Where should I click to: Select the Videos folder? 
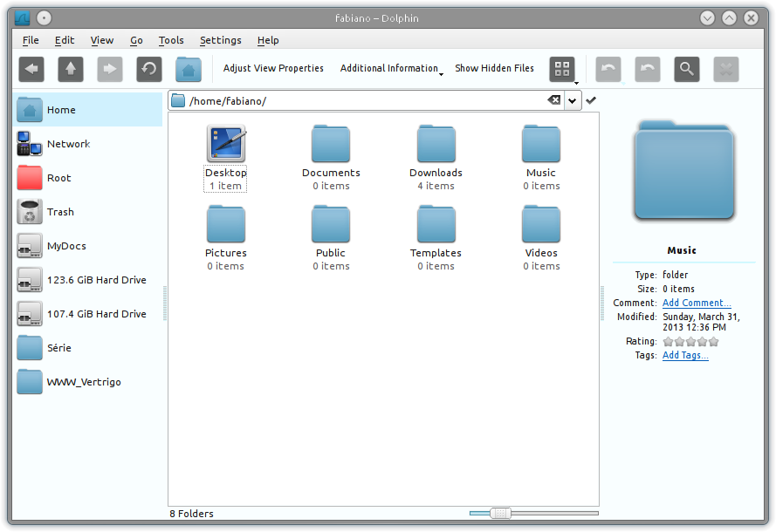tap(541, 238)
